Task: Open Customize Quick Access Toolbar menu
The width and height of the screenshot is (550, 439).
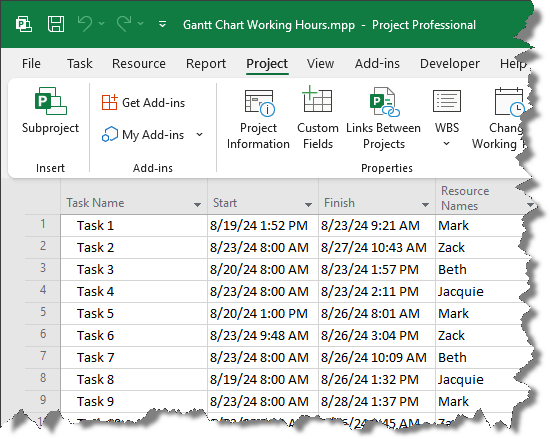Action: (162, 24)
